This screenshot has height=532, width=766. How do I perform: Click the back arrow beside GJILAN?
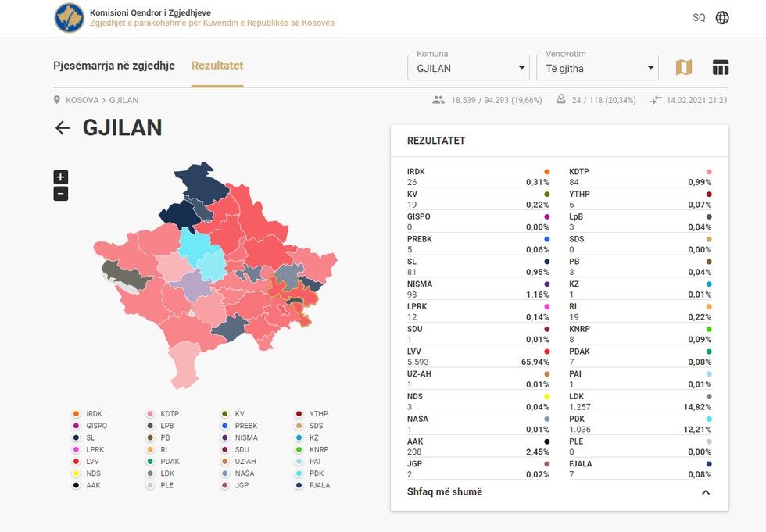[x=63, y=128]
